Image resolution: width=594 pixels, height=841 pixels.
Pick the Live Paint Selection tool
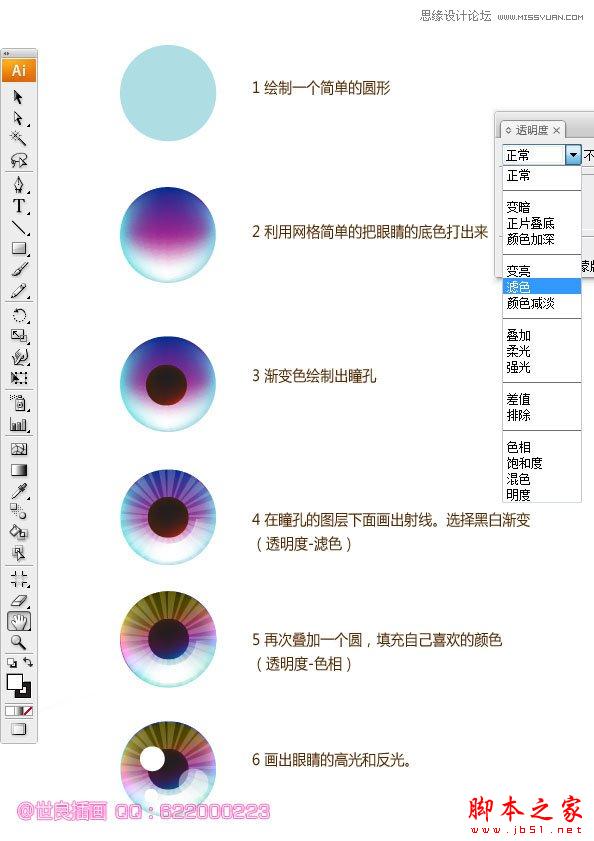click(x=19, y=553)
